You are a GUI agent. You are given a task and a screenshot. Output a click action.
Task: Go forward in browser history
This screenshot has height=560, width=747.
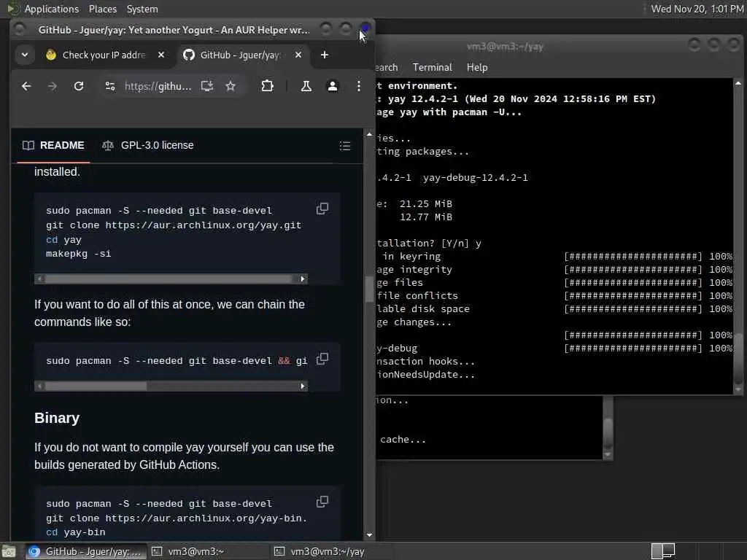53,86
